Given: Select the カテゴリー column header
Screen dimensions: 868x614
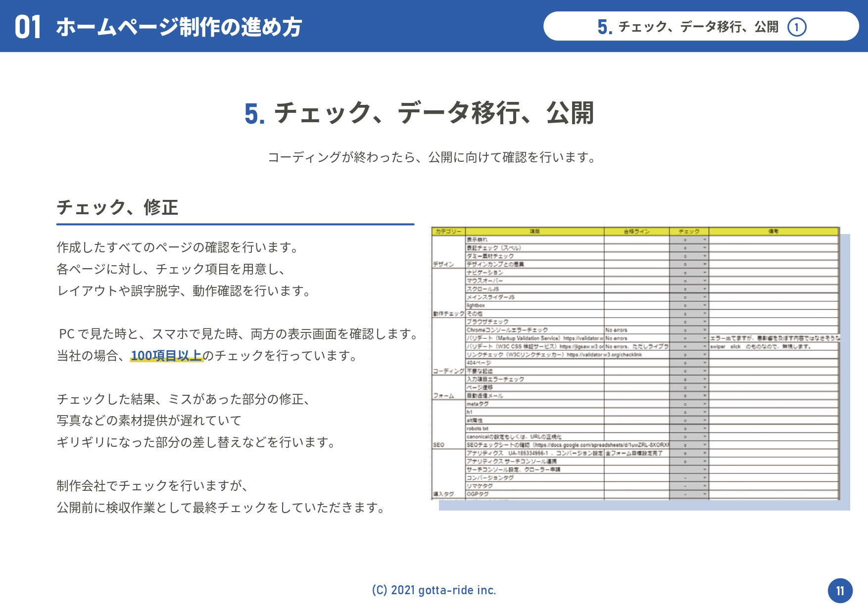Looking at the screenshot, I should (x=448, y=232).
